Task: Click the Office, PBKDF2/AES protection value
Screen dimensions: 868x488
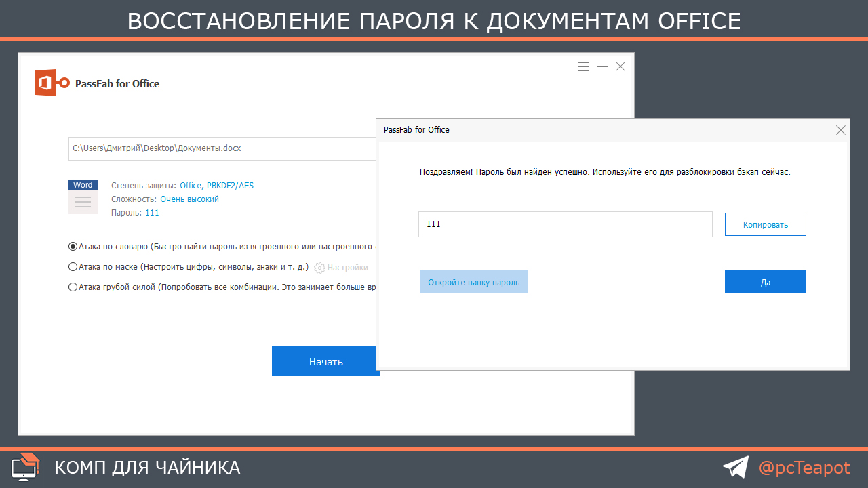Action: pyautogui.click(x=217, y=185)
